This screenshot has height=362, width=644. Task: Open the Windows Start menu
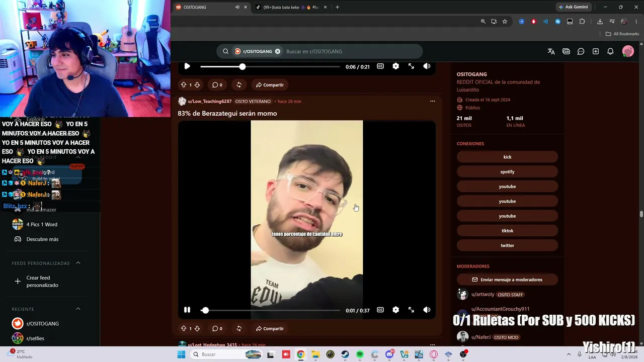pos(181,354)
